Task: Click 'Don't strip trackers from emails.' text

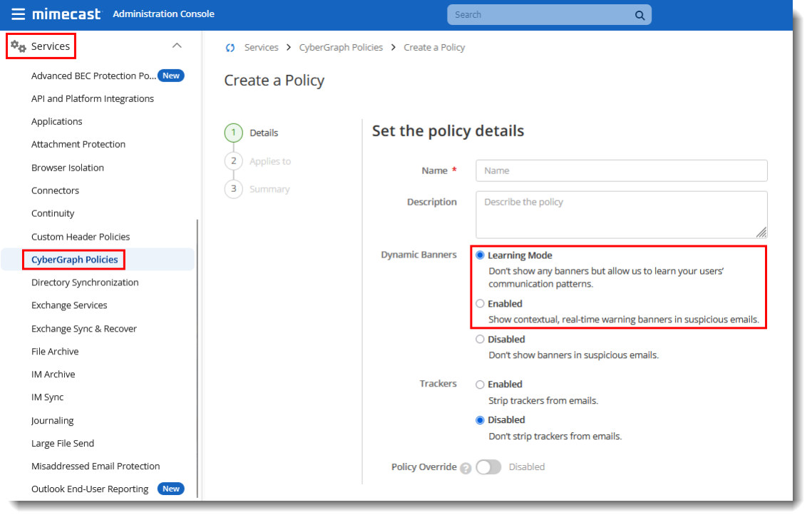Action: click(x=555, y=436)
